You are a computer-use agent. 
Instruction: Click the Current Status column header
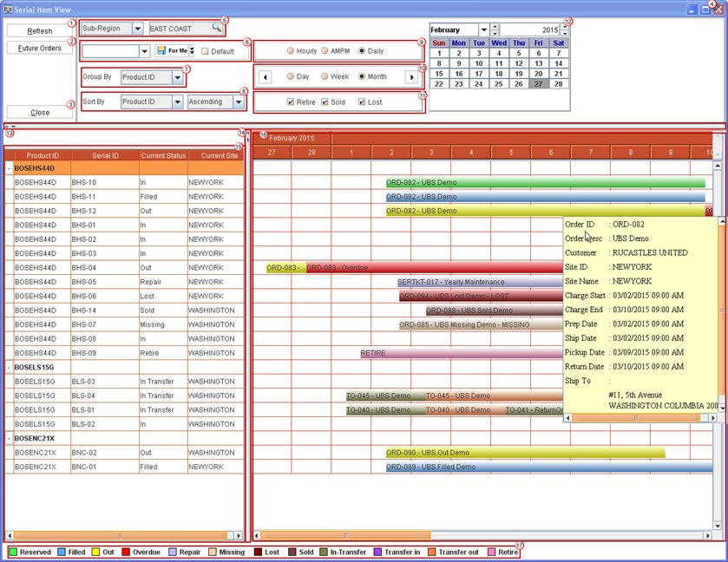click(x=163, y=155)
